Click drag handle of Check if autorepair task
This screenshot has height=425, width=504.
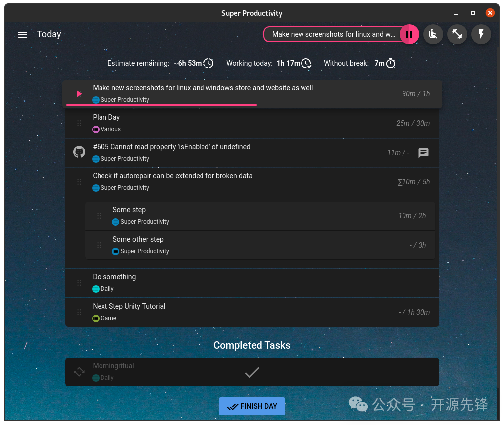click(x=79, y=182)
